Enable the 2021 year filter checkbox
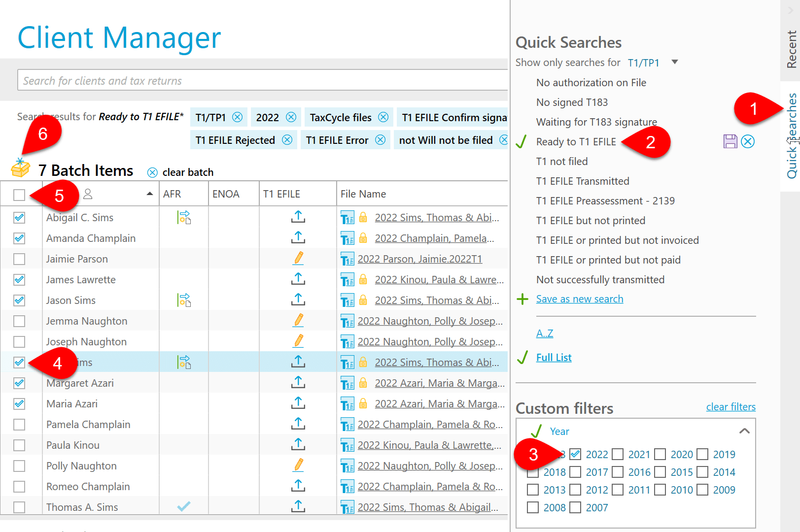Viewport: 800px width, 532px height. [x=618, y=454]
